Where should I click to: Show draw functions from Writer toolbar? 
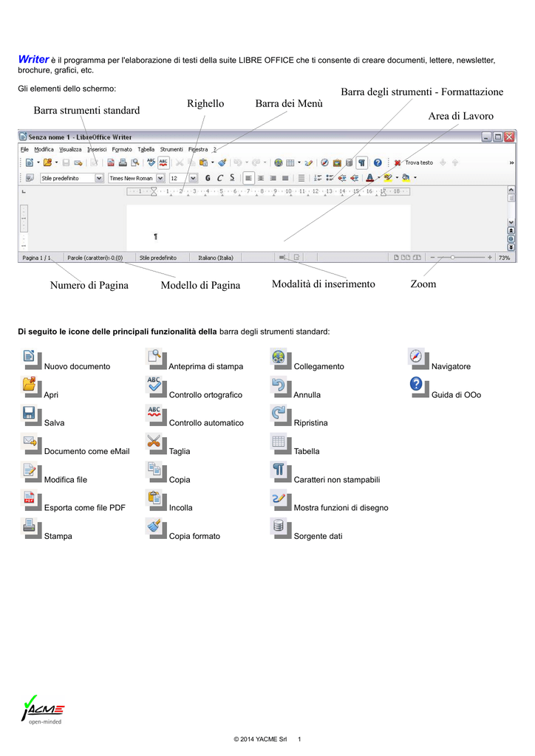click(309, 163)
